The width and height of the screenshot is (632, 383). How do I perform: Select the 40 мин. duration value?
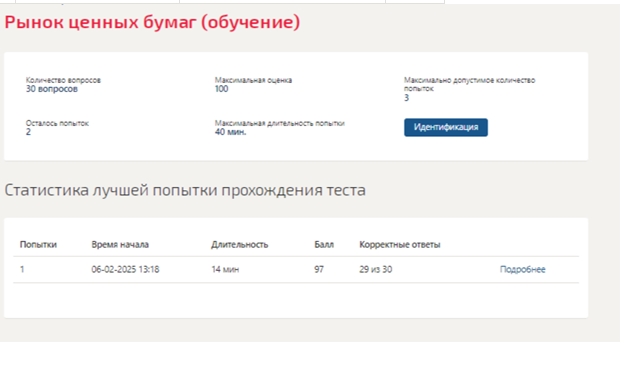pos(231,132)
